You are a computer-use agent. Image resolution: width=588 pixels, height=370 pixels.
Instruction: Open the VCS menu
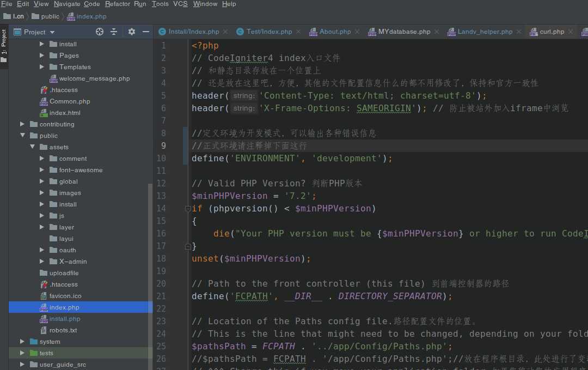pyautogui.click(x=180, y=4)
